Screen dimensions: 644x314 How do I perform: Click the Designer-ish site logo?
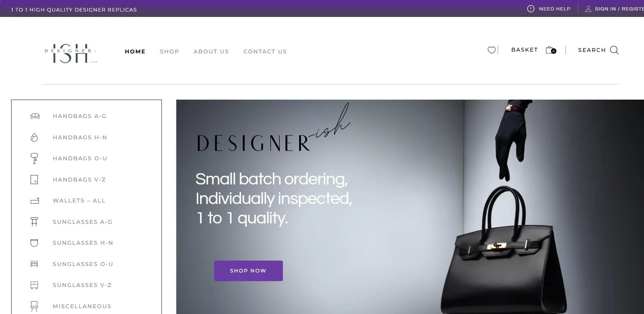pos(71,53)
